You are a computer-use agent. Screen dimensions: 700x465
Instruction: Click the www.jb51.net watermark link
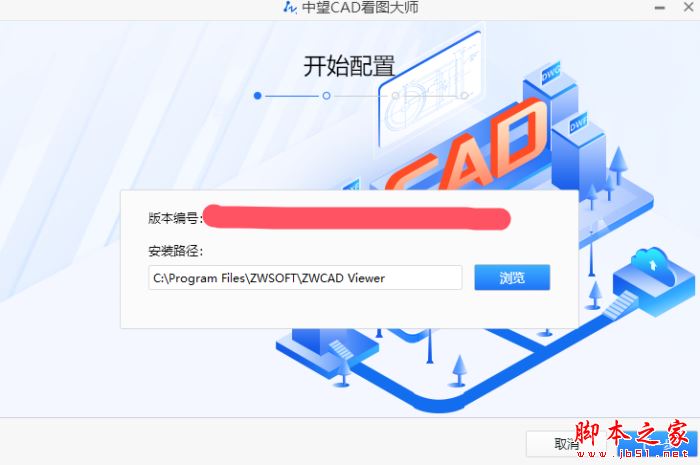pyautogui.click(x=632, y=454)
